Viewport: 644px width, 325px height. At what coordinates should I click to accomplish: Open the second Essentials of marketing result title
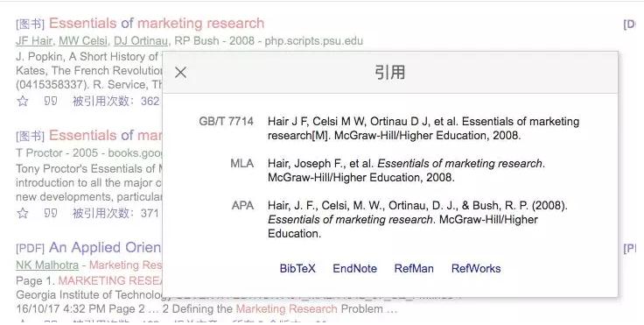pos(106,136)
